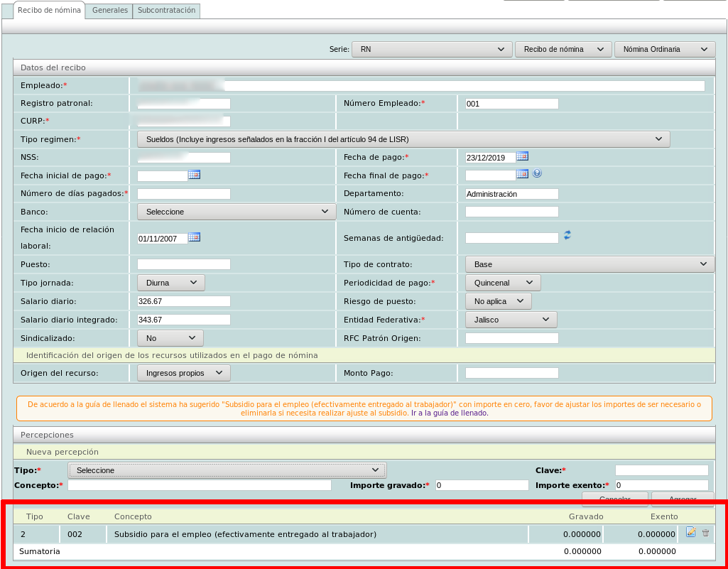Open the calendar for Fecha final de pago
728x569 pixels.
(522, 174)
